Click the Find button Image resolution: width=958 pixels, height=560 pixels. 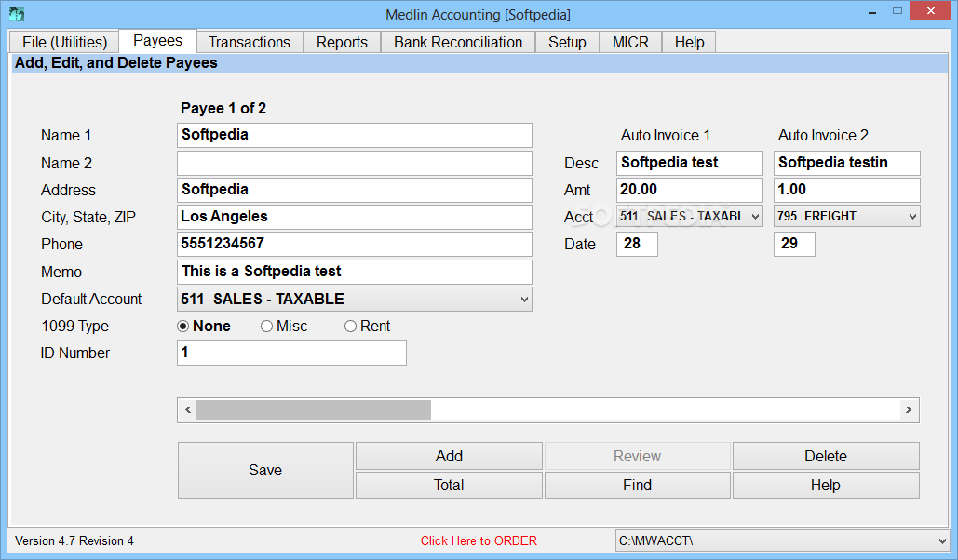click(x=637, y=485)
